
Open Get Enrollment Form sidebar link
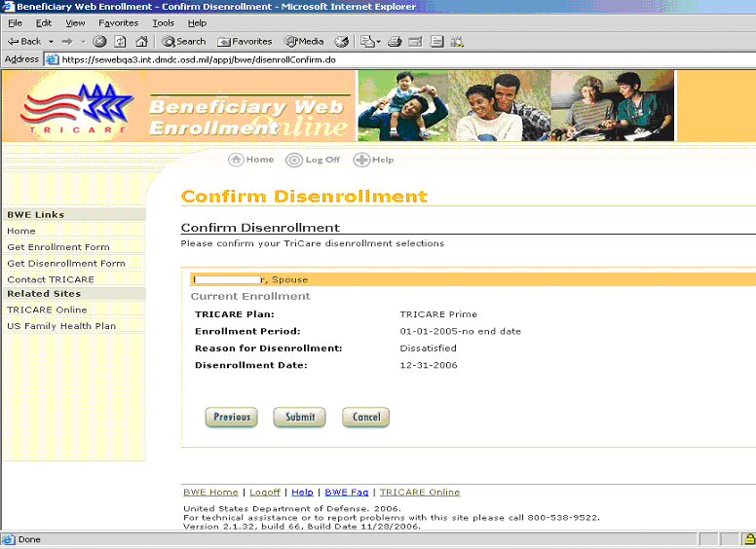coord(58,247)
